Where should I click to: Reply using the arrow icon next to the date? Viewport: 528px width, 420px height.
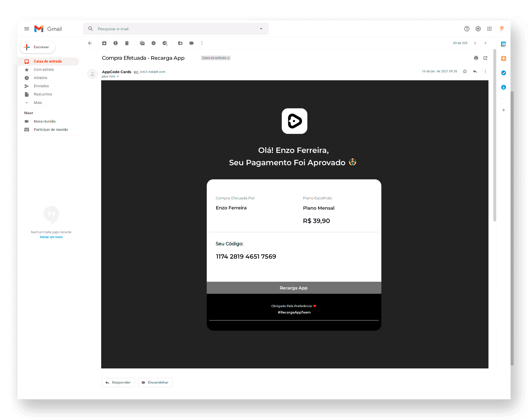tap(475, 71)
